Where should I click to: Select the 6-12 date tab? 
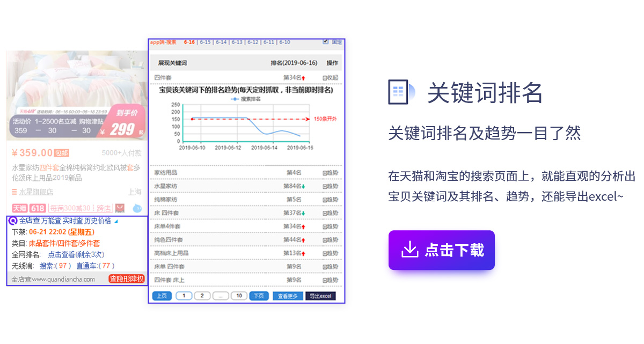pos(253,42)
